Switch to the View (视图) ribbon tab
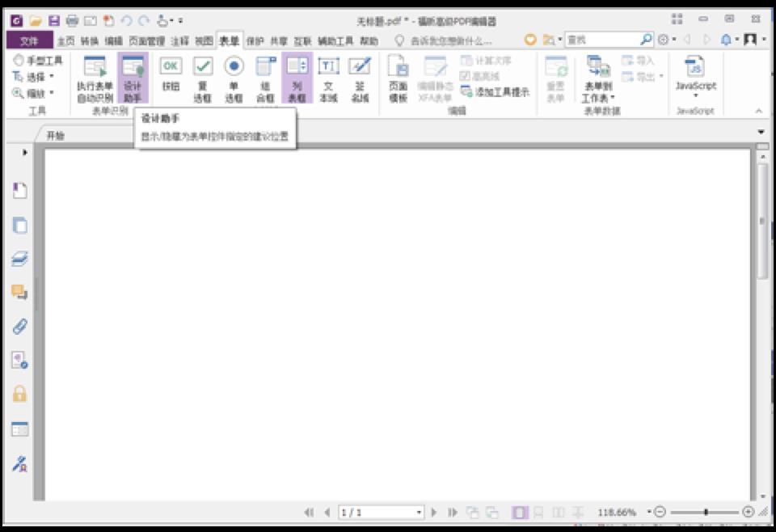The width and height of the screenshot is (776, 532). 204,40
